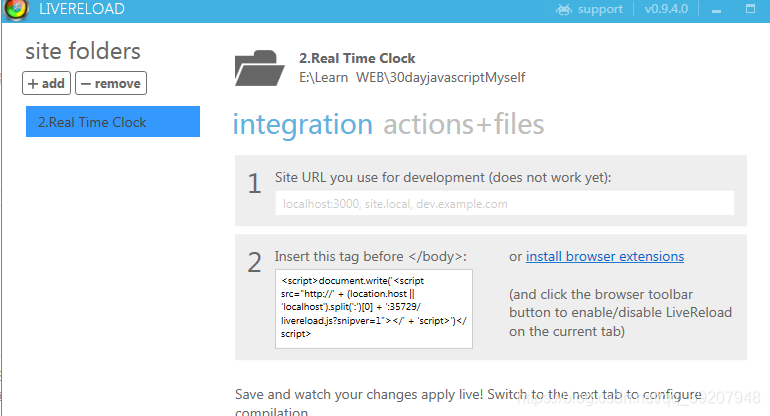
Task: Click the LIVERELOAD title text
Action: pos(82,9)
